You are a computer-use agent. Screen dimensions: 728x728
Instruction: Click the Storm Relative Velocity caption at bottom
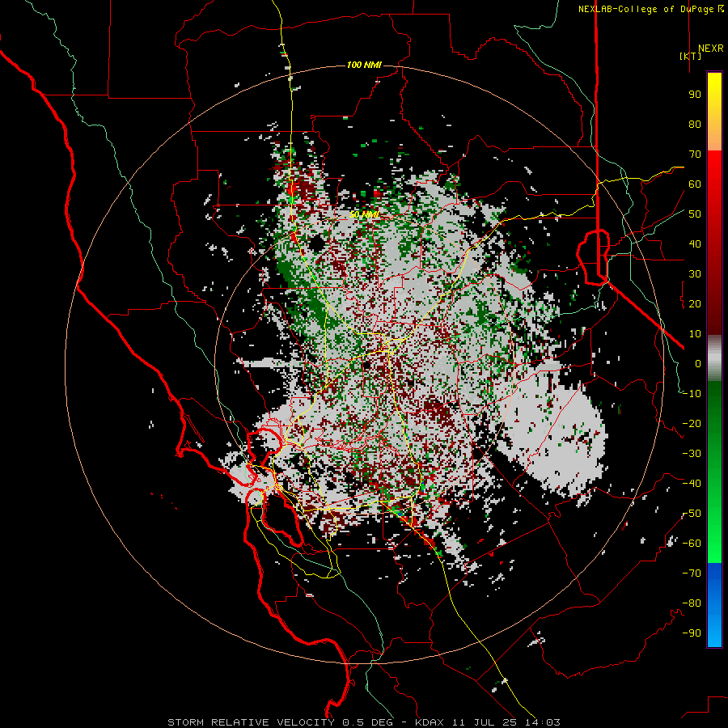tap(363, 722)
